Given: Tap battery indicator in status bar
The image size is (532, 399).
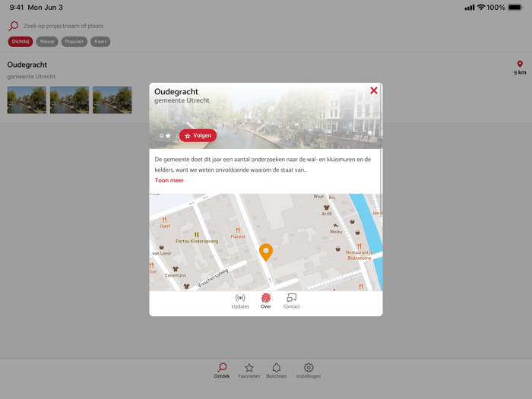Looking at the screenshot, I should coord(516,8).
